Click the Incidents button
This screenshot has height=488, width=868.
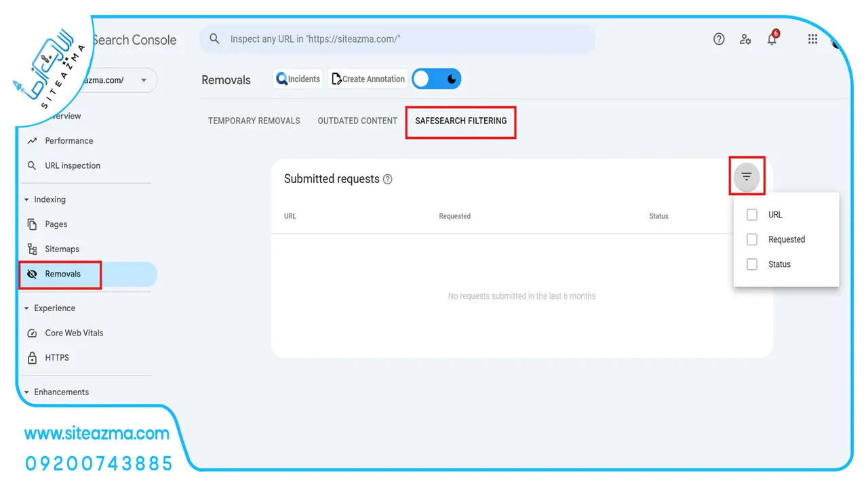click(299, 79)
